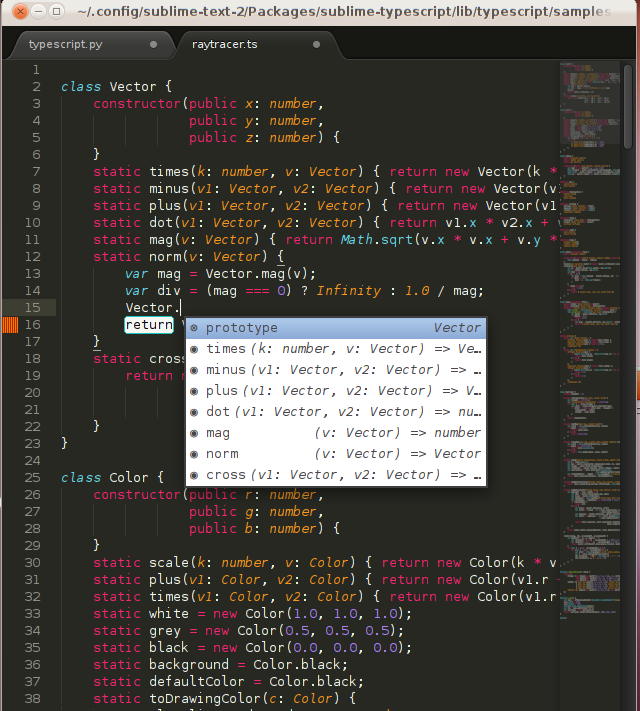Close typescript.py using its unsaved dot
Image resolution: width=640 pixels, height=711 pixels.
(x=153, y=44)
